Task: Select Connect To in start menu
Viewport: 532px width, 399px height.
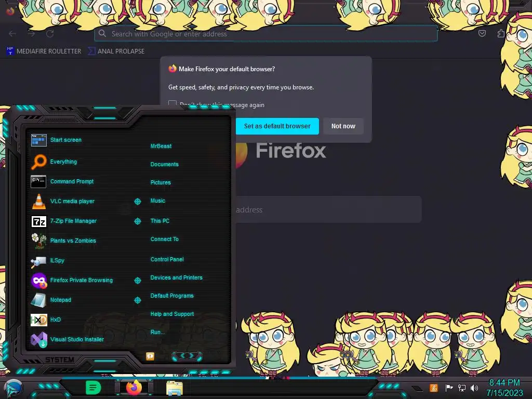Action: point(164,239)
